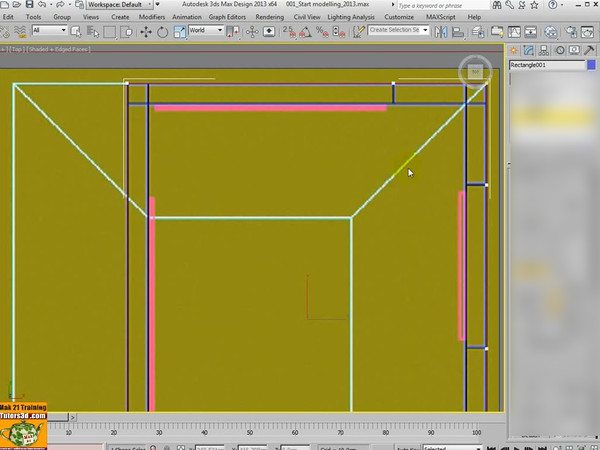
Task: Open the Customize menu
Action: tap(399, 17)
